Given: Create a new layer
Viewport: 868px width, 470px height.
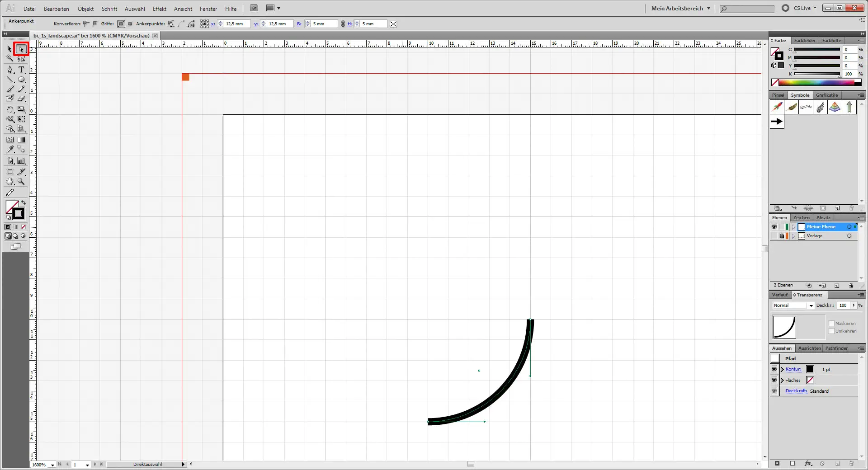Looking at the screenshot, I should pos(837,286).
